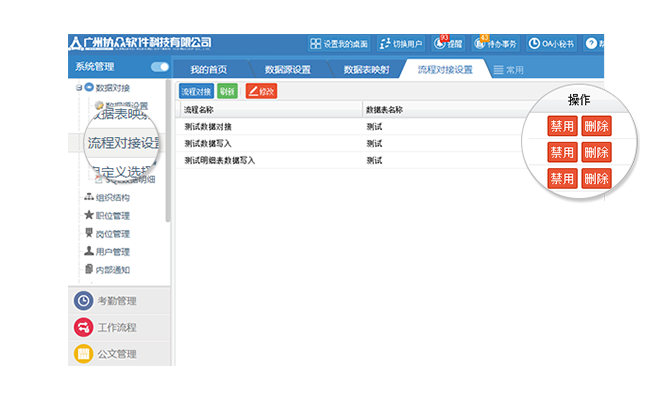
Task: Click the 切换用户 switch user button
Action: [403, 44]
